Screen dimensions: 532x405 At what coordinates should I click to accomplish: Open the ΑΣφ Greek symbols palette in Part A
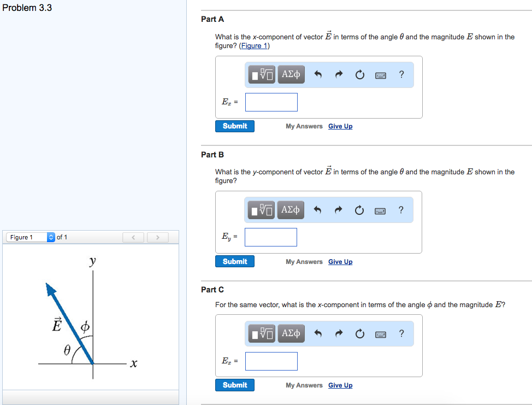click(x=291, y=74)
